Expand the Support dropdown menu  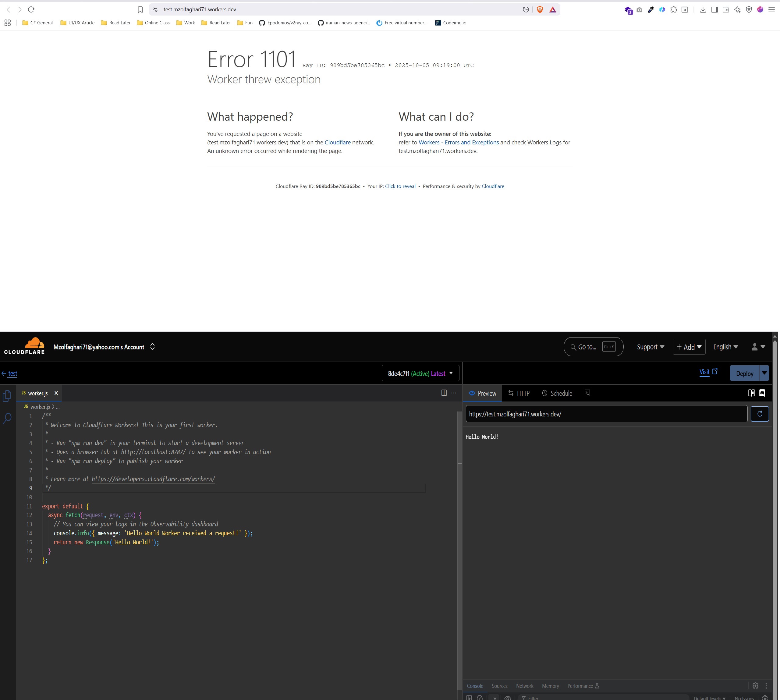651,347
